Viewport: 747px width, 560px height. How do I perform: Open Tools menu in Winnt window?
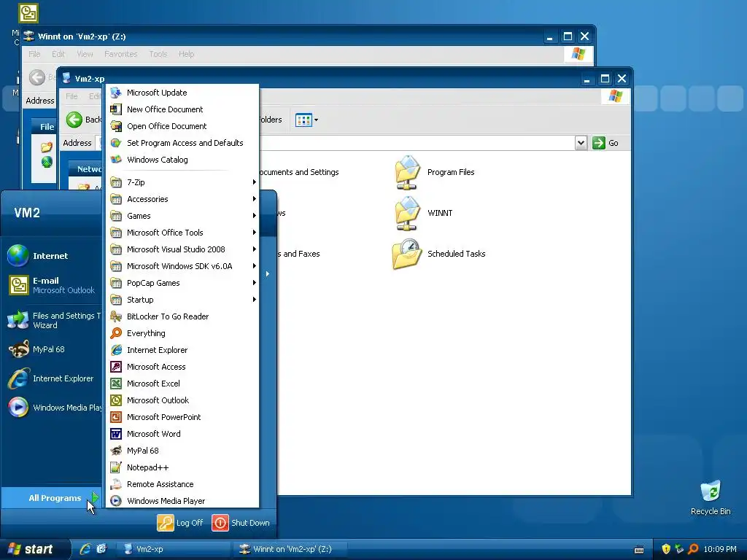click(158, 54)
